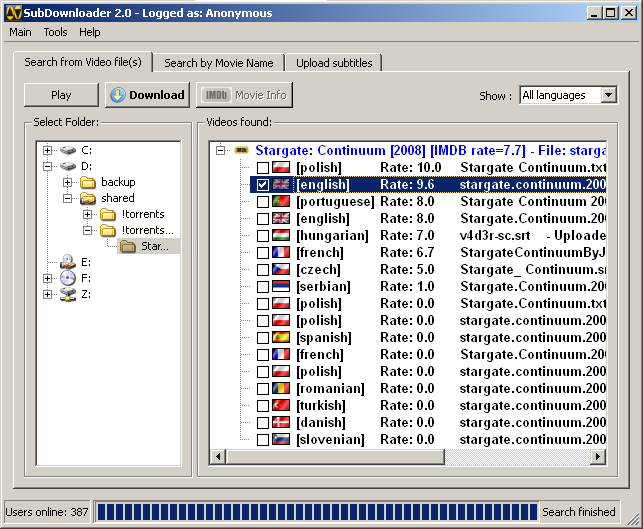Click the F: disc drive icon
The width and height of the screenshot is (643, 529).
[68, 278]
